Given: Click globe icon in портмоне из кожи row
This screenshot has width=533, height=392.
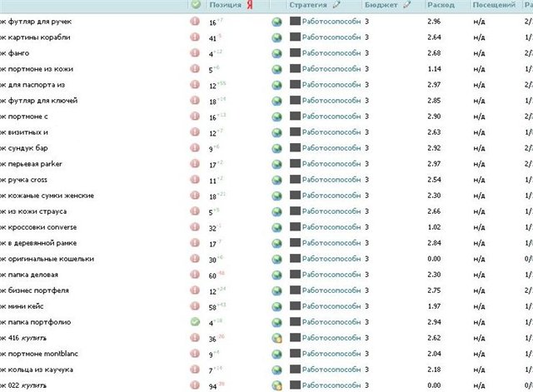Looking at the screenshot, I should pyautogui.click(x=277, y=69).
